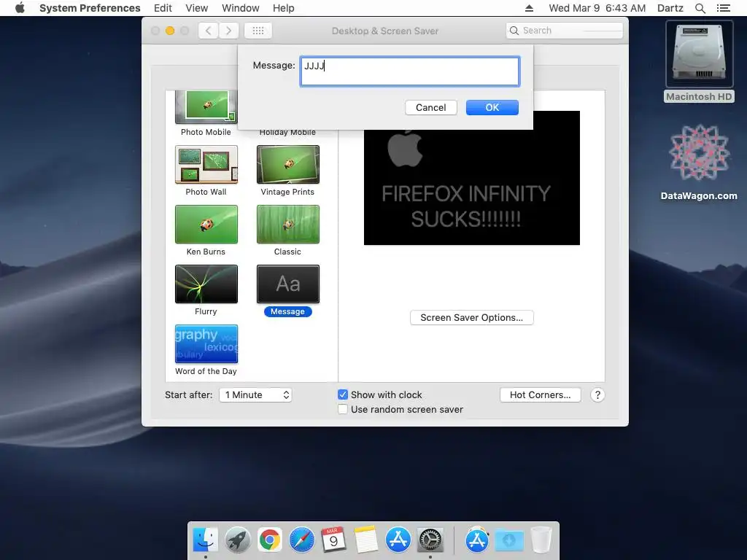Open the Help menu
This screenshot has height=560, width=747.
click(x=284, y=8)
